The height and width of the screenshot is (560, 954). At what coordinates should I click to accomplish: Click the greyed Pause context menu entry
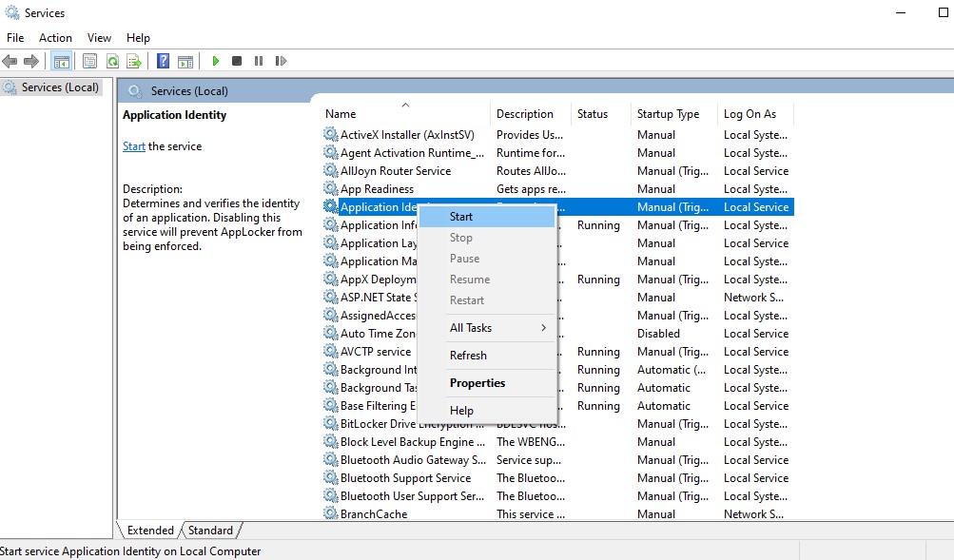(487, 259)
